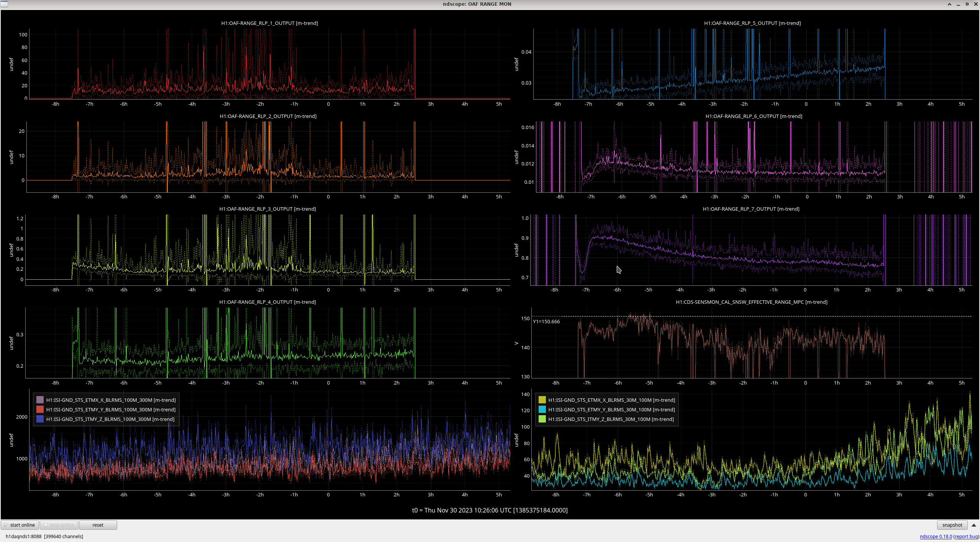Click the 150 y-axis tick of range plot
The width and height of the screenshot is (980, 542).
coord(525,318)
